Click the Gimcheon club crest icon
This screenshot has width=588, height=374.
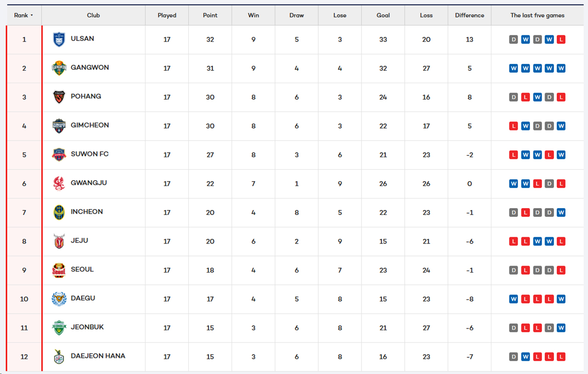coord(59,126)
